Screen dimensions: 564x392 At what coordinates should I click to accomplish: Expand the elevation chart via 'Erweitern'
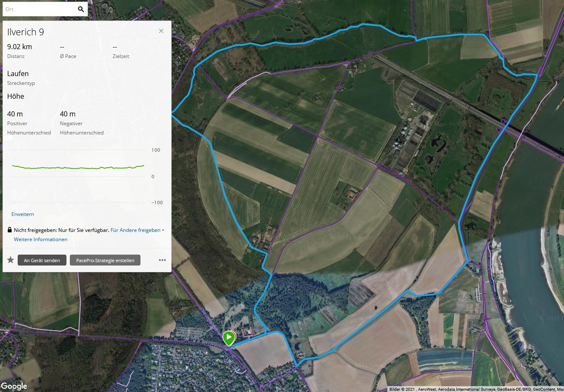[x=23, y=214]
